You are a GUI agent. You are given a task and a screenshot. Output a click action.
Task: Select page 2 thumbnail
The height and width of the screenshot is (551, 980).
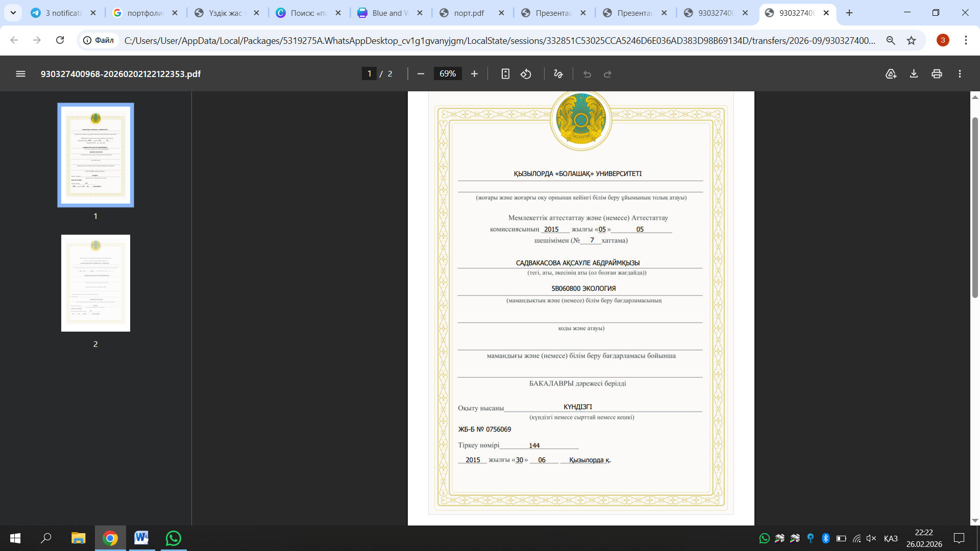click(x=95, y=283)
